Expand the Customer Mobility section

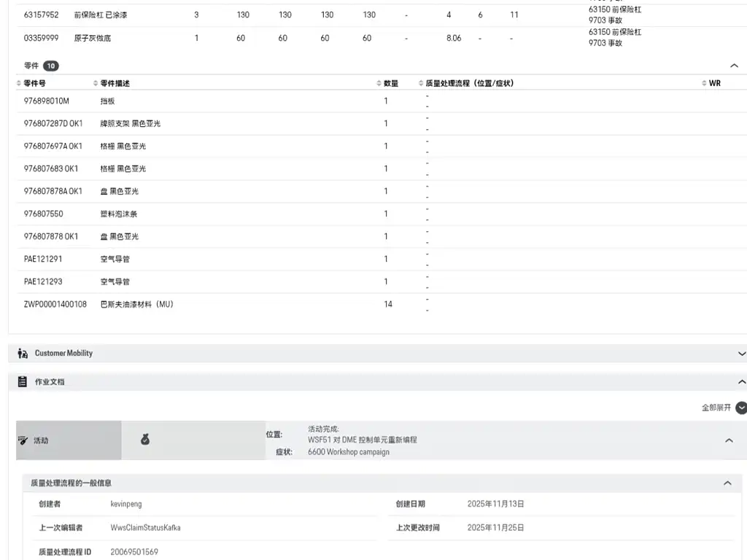click(741, 354)
